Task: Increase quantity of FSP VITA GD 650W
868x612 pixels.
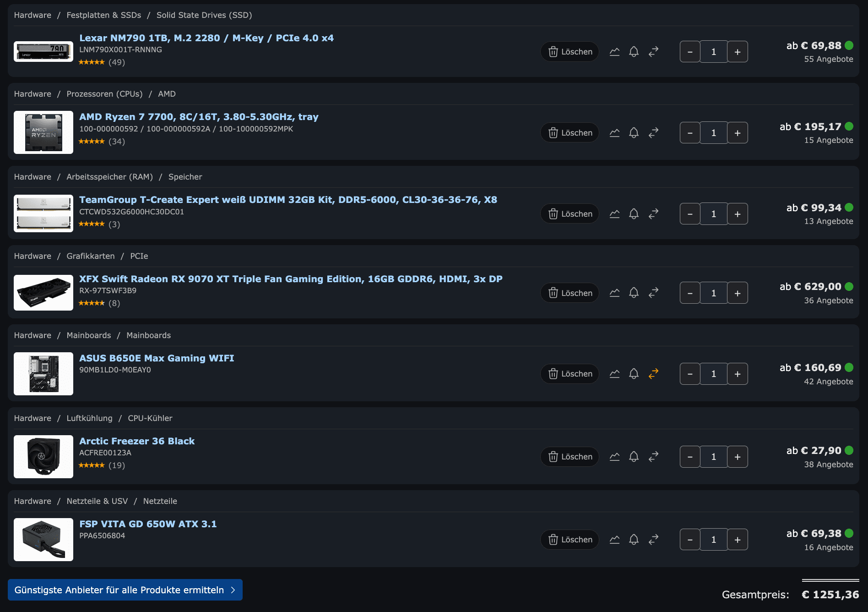Action: 738,540
